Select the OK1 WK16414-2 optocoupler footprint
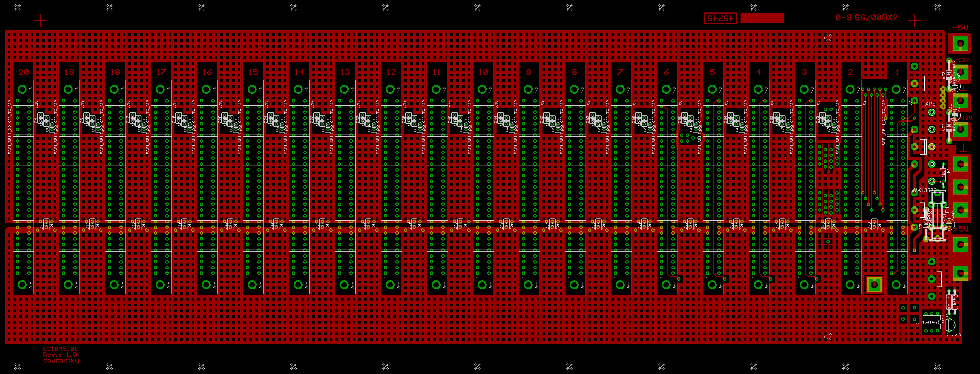980x374 pixels. pyautogui.click(x=931, y=322)
